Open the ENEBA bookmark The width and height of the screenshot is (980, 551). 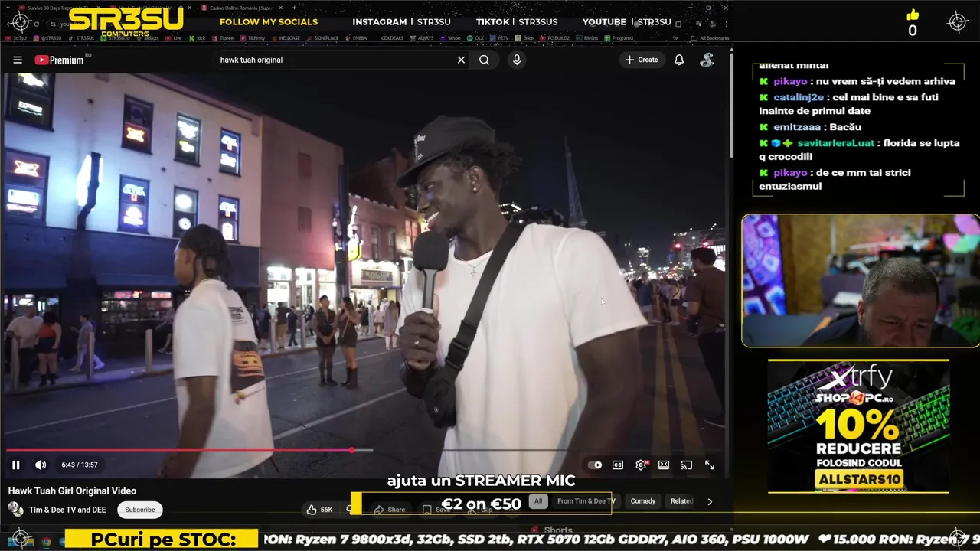(x=356, y=37)
